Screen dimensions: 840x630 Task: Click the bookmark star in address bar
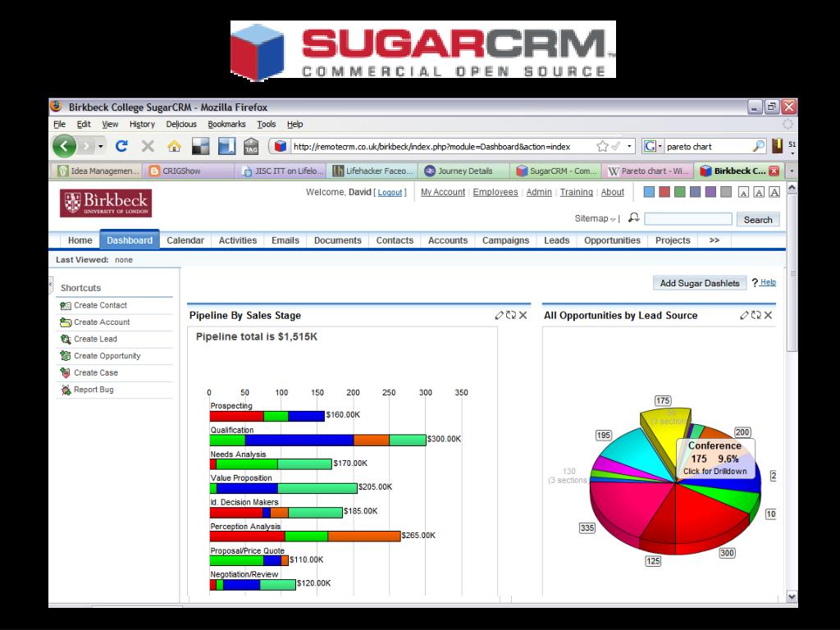coord(602,146)
